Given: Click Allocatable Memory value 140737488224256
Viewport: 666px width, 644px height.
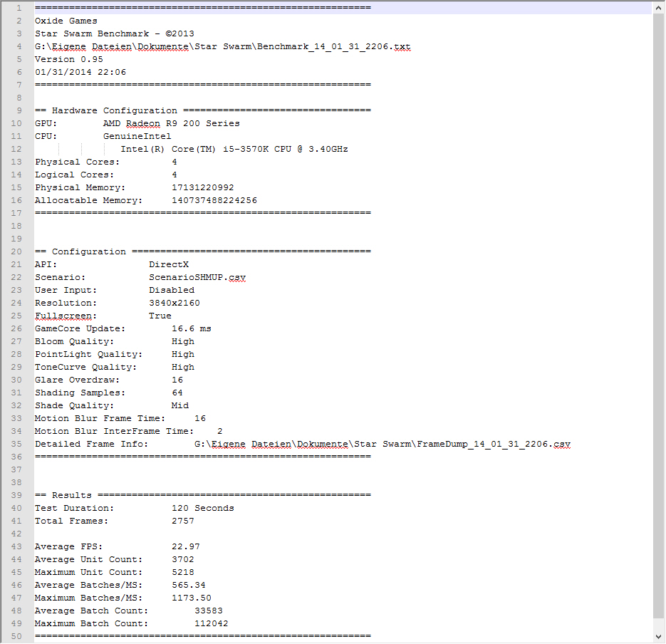Looking at the screenshot, I should [214, 200].
